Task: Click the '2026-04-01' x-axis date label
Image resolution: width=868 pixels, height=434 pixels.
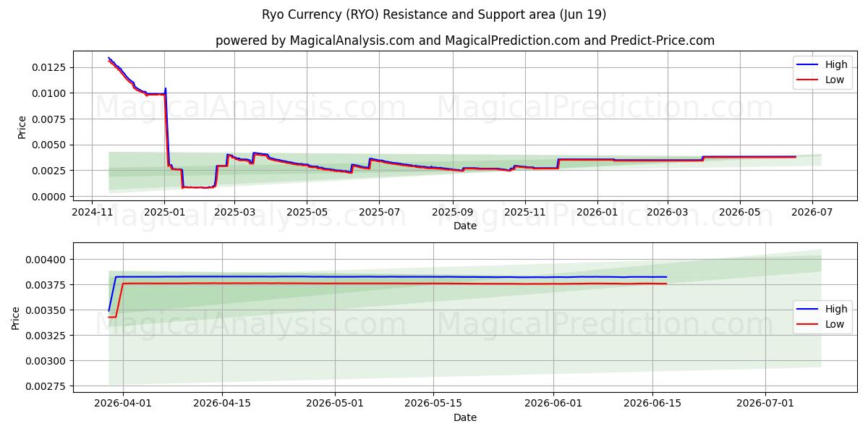Action: tap(123, 403)
